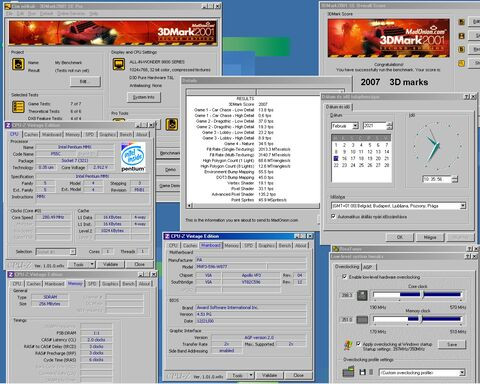The height and width of the screenshot is (384, 480).
Task: Click the System Info button
Action: coord(144,97)
